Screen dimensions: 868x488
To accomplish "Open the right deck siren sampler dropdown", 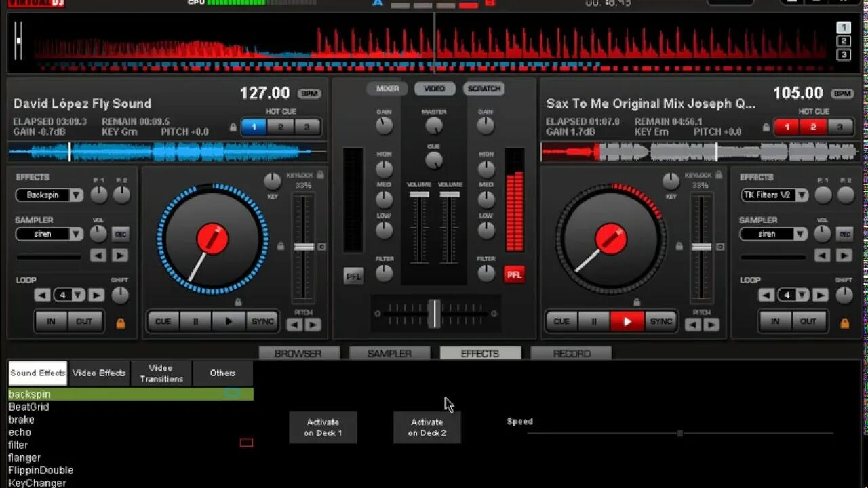I will (x=800, y=234).
